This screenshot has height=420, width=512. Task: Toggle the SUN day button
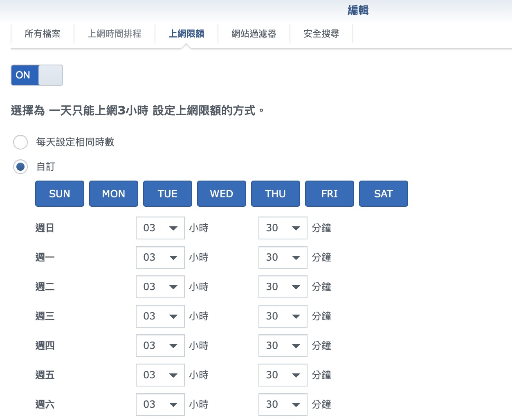pos(60,194)
